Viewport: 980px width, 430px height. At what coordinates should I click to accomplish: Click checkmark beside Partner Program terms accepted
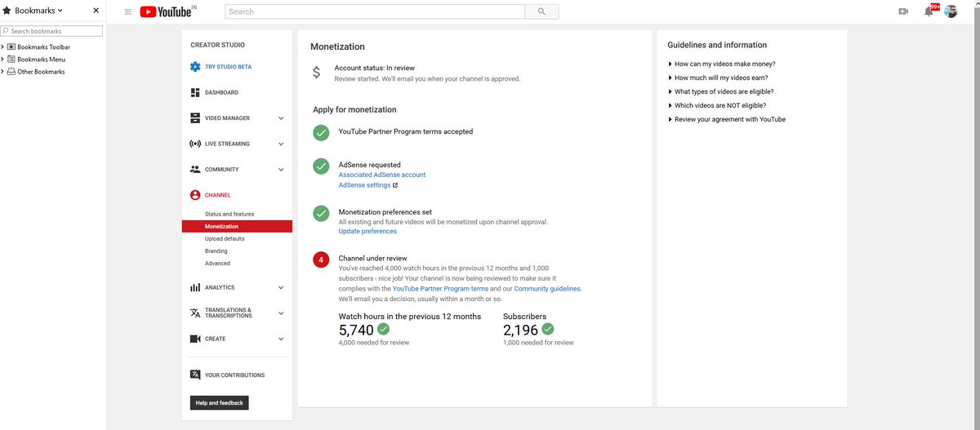click(322, 133)
